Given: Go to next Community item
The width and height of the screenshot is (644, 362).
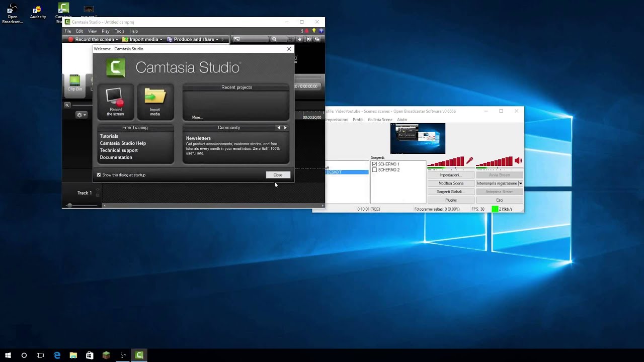Looking at the screenshot, I should tap(285, 128).
